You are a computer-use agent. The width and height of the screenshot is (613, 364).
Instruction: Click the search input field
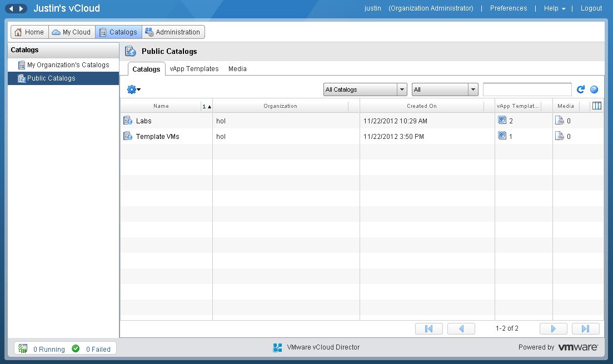point(527,89)
